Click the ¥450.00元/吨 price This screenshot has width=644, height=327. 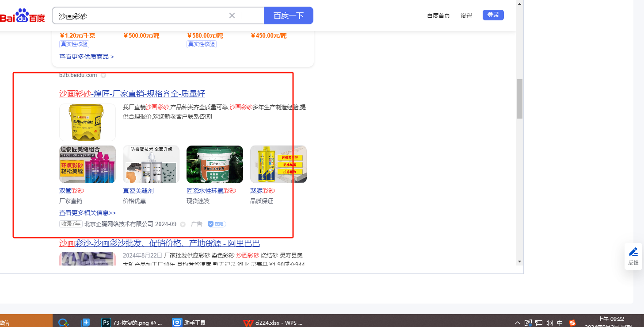pyautogui.click(x=269, y=35)
